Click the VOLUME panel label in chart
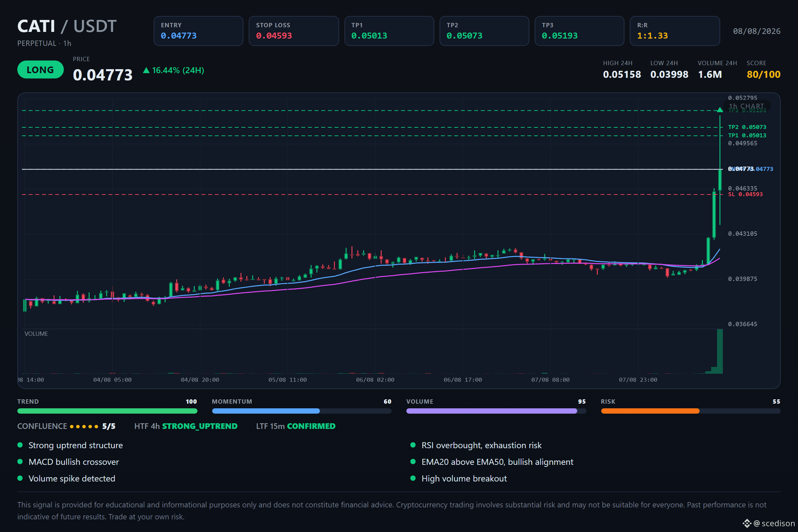 pos(36,333)
